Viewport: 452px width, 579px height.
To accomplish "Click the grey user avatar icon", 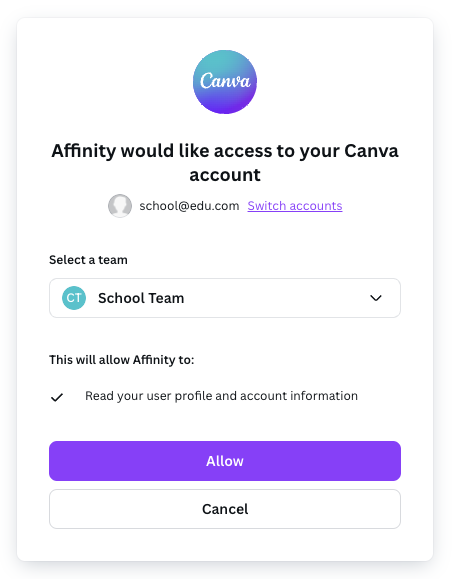I will click(x=120, y=206).
